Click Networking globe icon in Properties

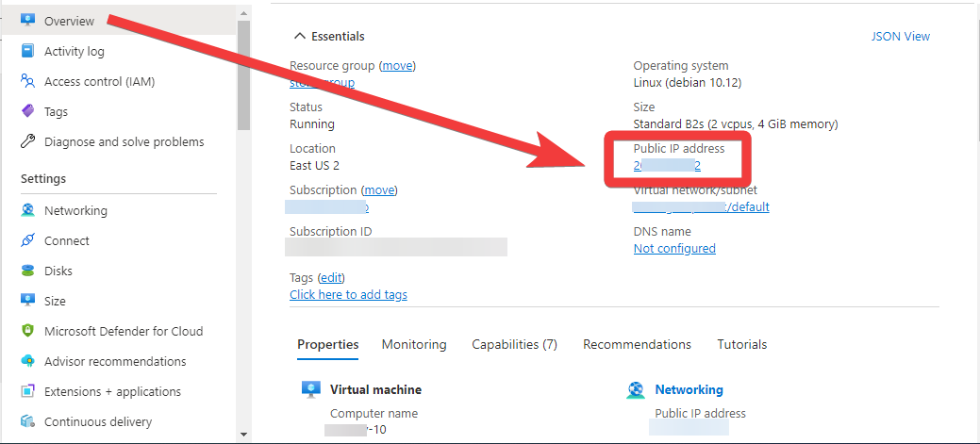click(x=636, y=390)
